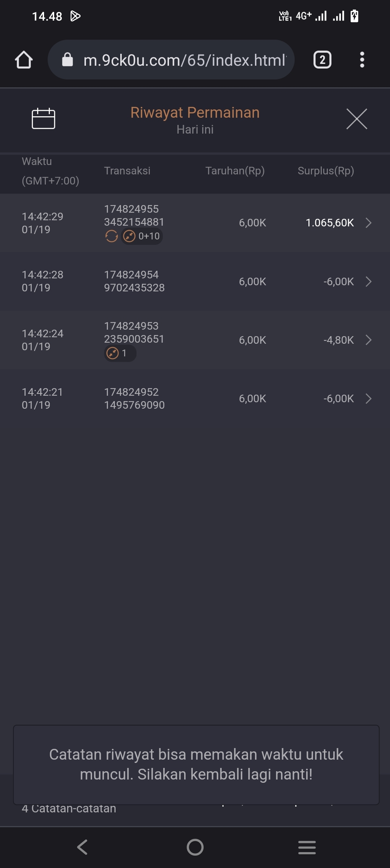This screenshot has width=390, height=868.
Task: Open the browser tab switcher showing 2
Action: [x=322, y=60]
